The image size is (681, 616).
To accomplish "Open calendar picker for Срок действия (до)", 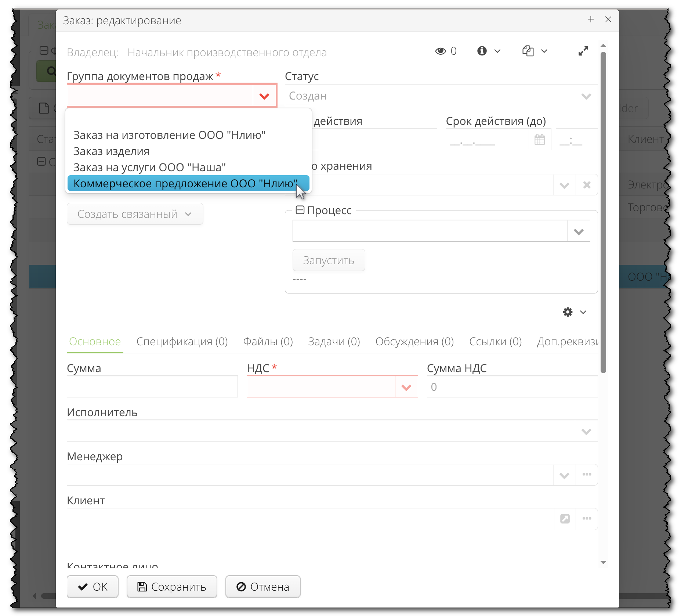I will tap(539, 140).
